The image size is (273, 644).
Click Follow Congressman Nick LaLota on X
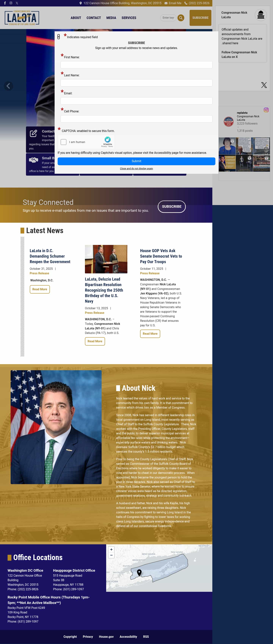239,54
